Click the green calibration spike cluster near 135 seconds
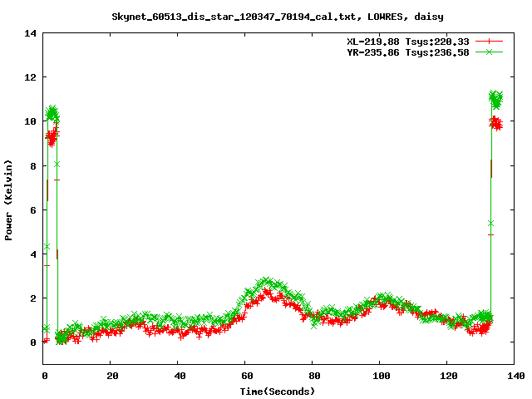This screenshot has height=399, width=532. click(495, 100)
